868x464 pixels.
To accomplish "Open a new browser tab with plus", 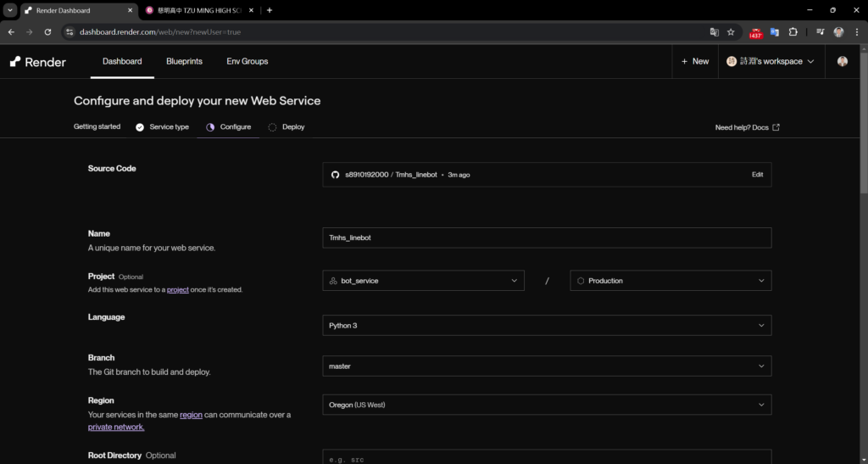I will [270, 10].
